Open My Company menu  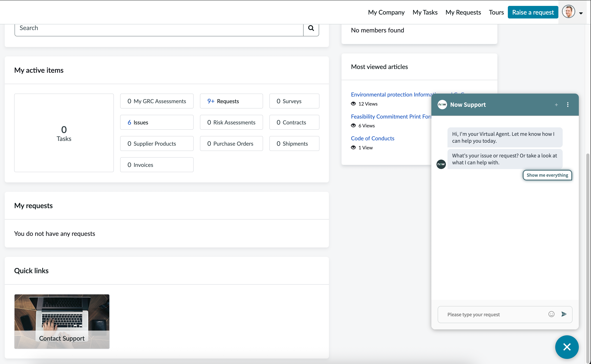coord(386,12)
